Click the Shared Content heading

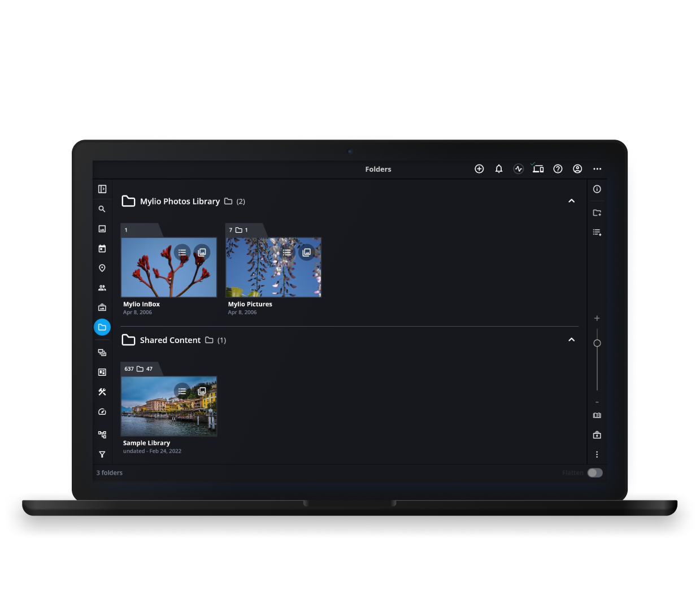point(170,340)
